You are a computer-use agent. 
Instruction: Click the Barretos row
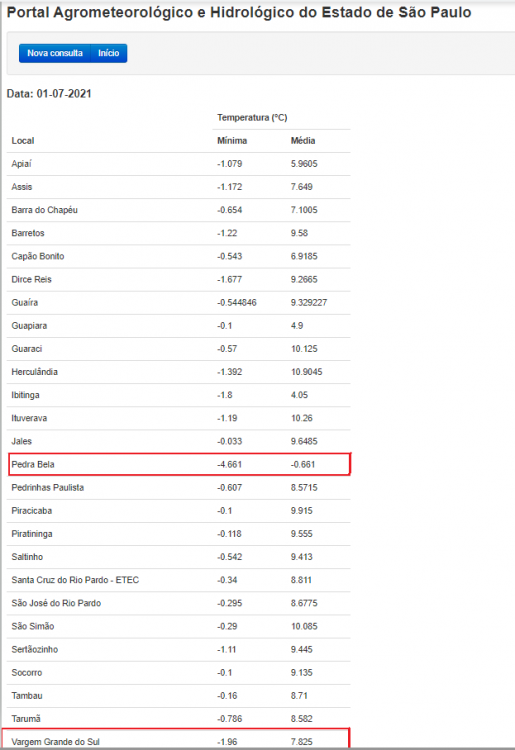click(179, 233)
